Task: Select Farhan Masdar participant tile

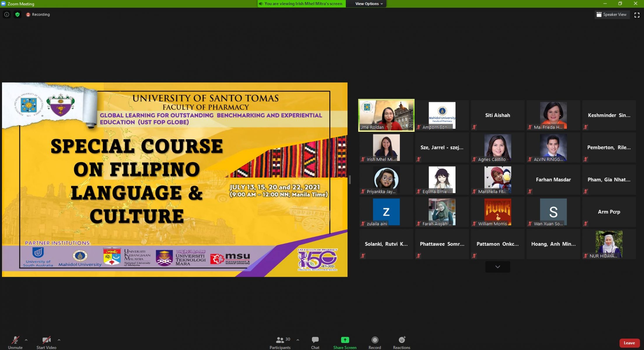Action: (x=553, y=180)
